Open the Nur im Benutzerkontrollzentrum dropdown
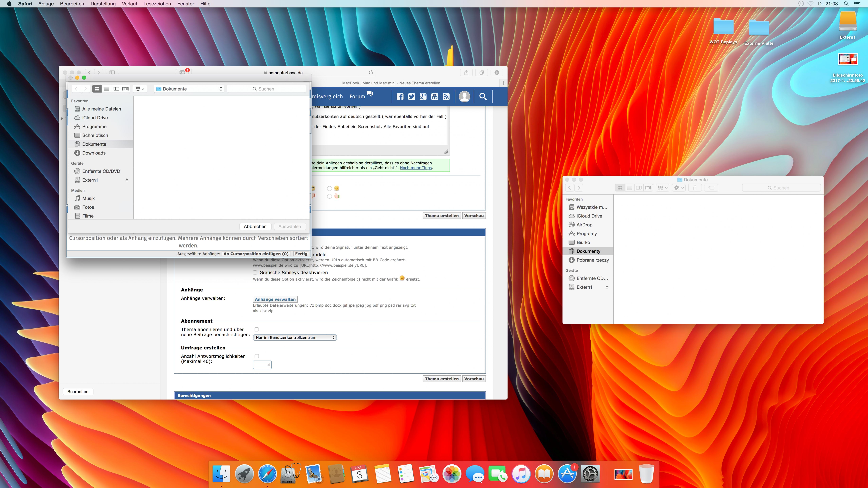 (295, 337)
